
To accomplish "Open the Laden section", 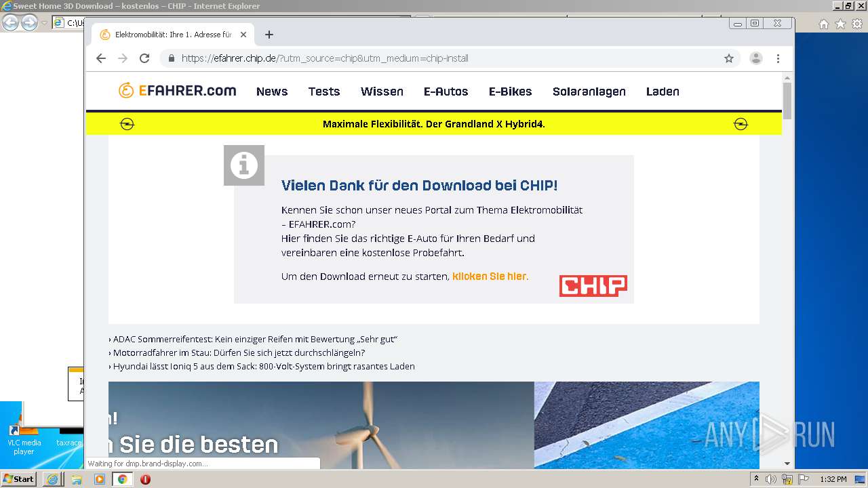I will [x=663, y=91].
